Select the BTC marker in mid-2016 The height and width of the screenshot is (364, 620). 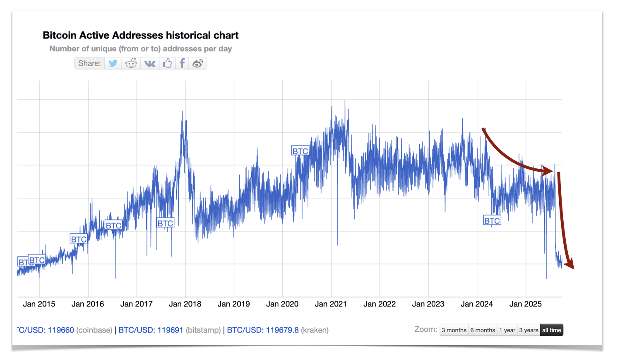113,225
